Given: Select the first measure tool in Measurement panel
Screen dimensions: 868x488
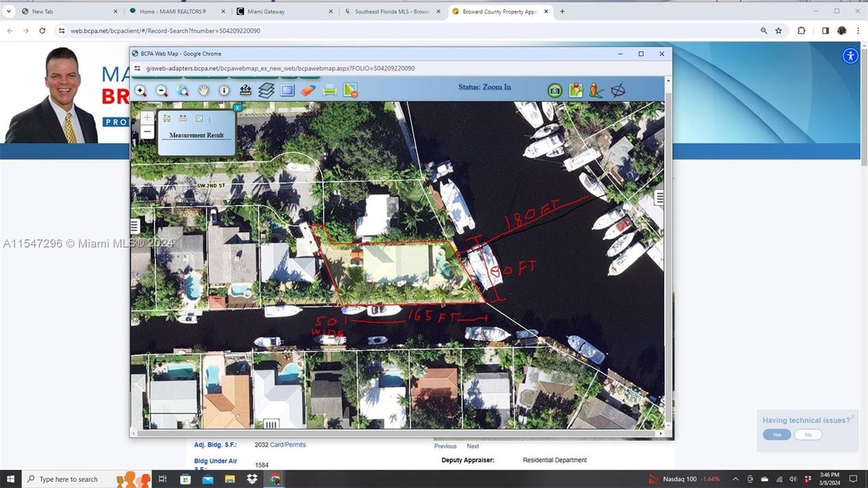Looking at the screenshot, I should tap(167, 119).
